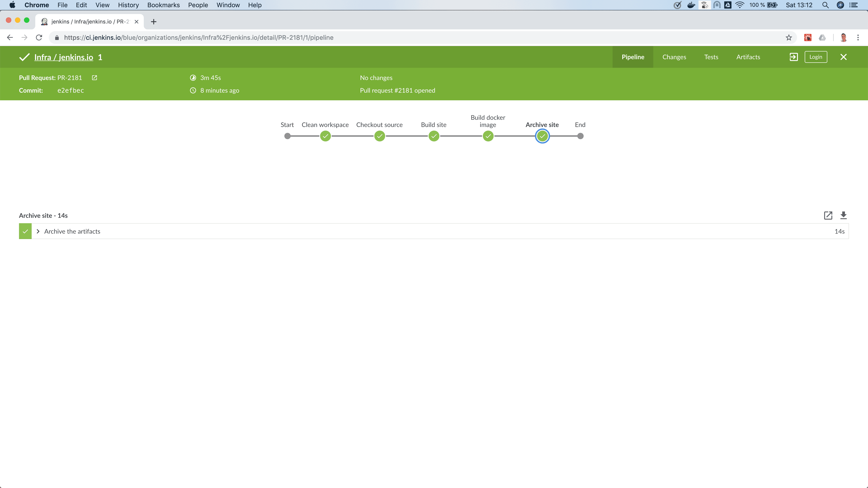Click the browser address bar
The width and height of the screenshot is (868, 488).
404,37
